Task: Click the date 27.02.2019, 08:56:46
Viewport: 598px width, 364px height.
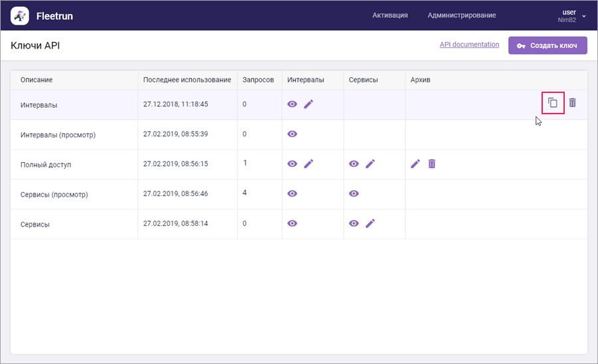Action: [175, 193]
